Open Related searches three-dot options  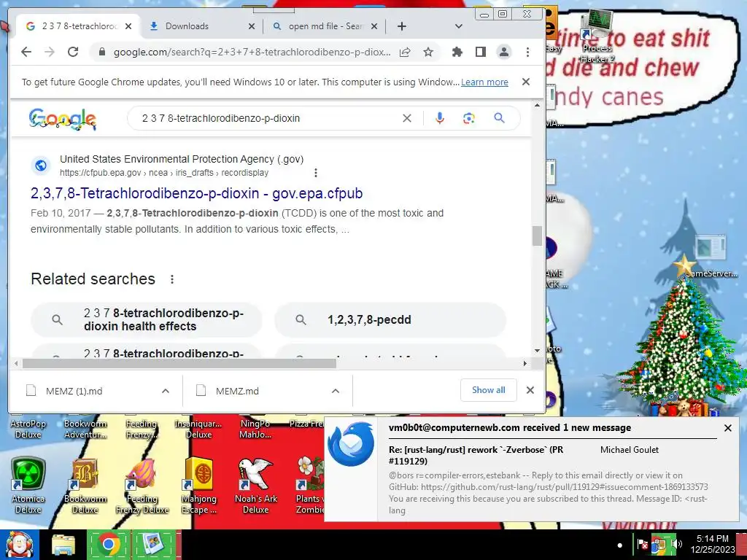coord(172,279)
